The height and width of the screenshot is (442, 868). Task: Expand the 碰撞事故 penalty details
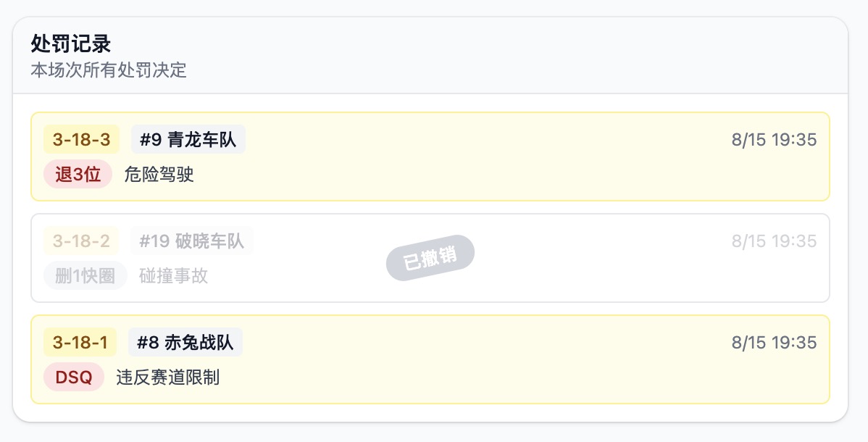pos(172,276)
